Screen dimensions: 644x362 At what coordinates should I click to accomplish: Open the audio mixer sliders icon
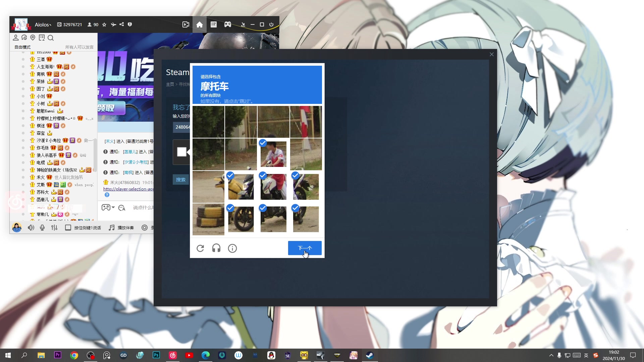click(x=54, y=228)
